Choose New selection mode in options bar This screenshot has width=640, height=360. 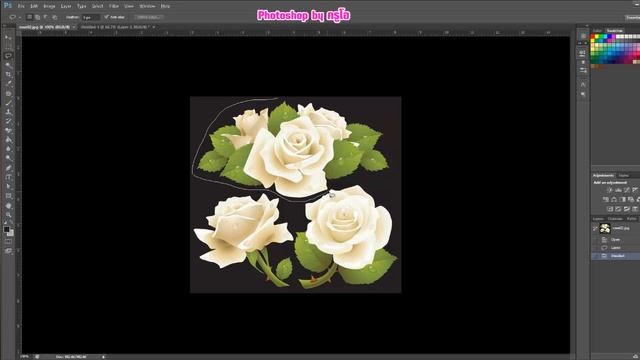[x=29, y=17]
